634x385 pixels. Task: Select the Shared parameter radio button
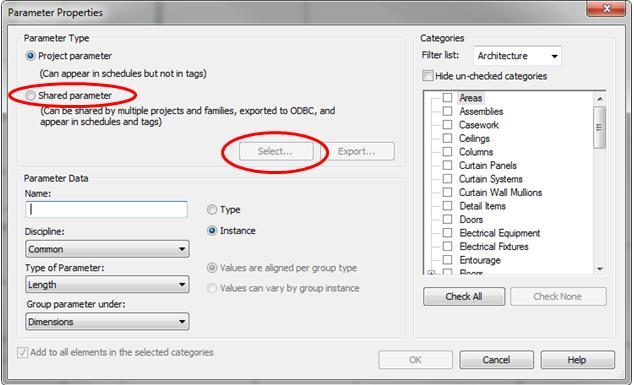click(x=30, y=95)
